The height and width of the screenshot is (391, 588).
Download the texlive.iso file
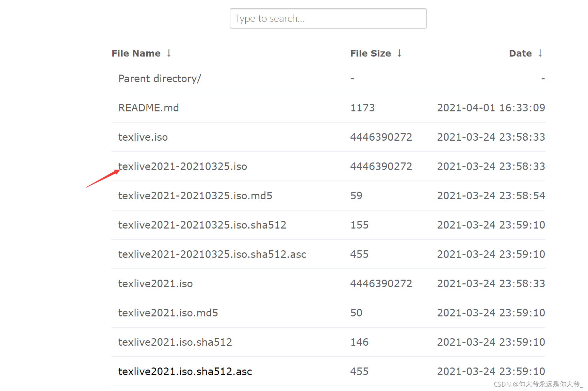(x=143, y=137)
